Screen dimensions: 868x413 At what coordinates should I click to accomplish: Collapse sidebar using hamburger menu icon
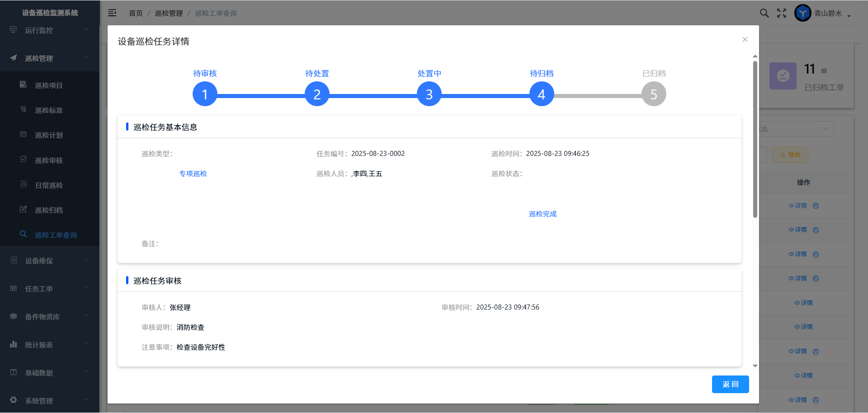click(x=112, y=13)
